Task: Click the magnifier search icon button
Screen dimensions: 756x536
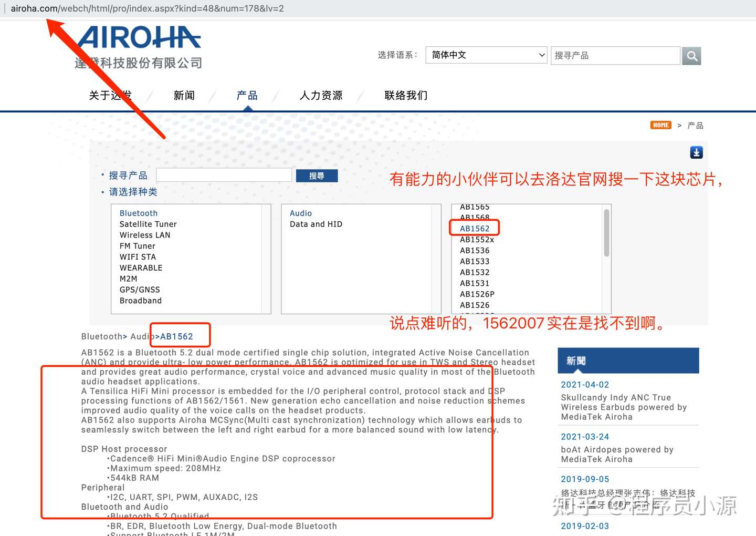Action: 691,56
